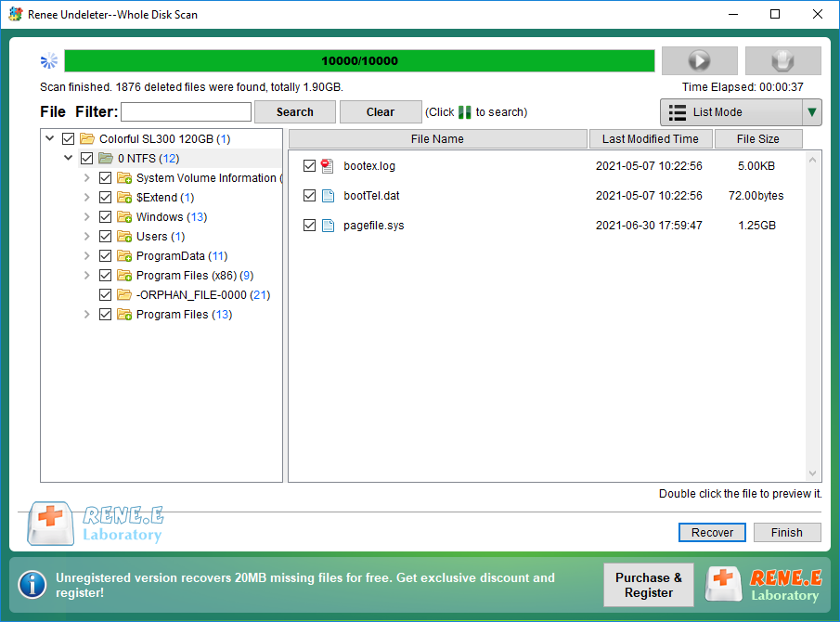Uncheck the ProgramData checkbox
This screenshot has height=622, width=840.
click(x=106, y=255)
